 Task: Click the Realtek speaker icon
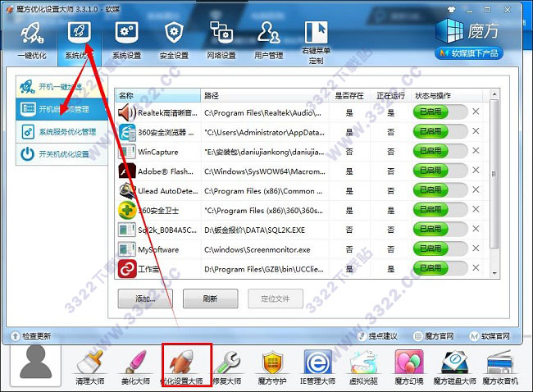pos(127,112)
